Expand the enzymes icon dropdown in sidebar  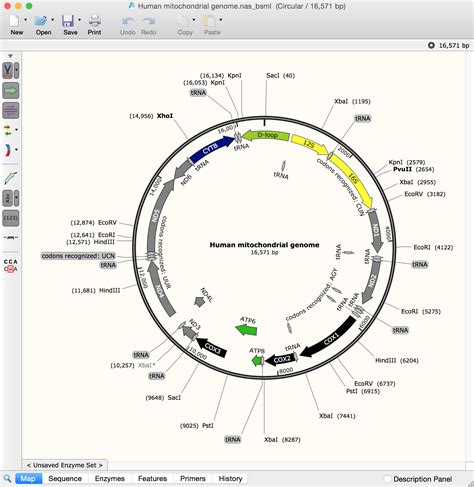[16, 71]
